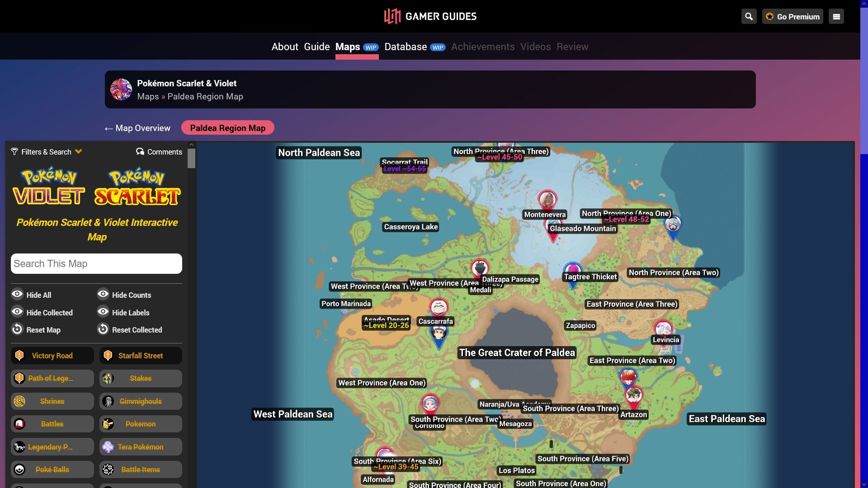
Task: Toggle the Starfall Street filter
Action: pyautogui.click(x=141, y=356)
